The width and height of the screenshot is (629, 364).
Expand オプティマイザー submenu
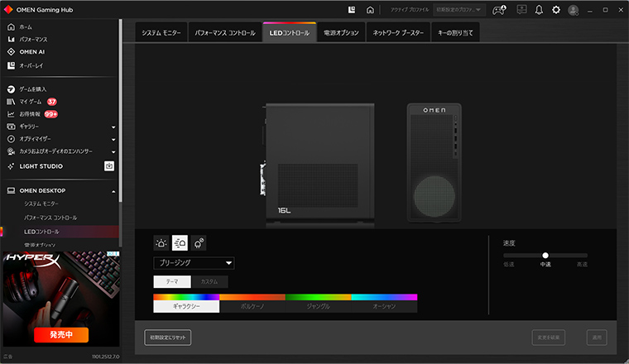[x=113, y=140]
